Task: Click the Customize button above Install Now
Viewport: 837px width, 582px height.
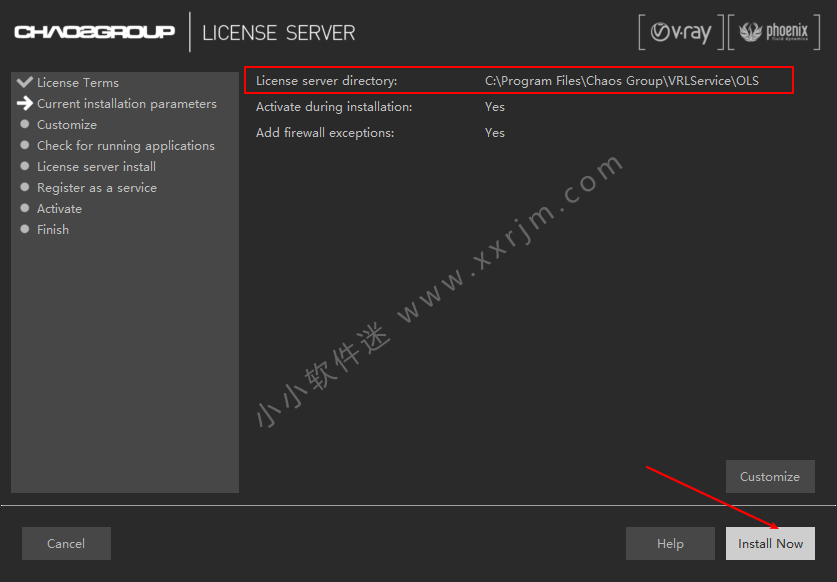Action: 770,476
